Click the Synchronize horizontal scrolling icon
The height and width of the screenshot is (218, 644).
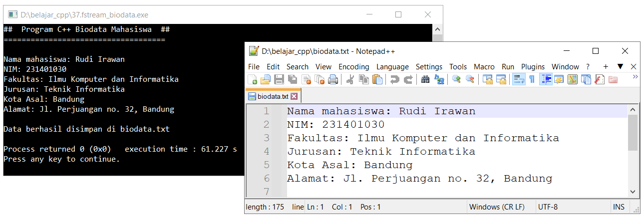pyautogui.click(x=501, y=79)
